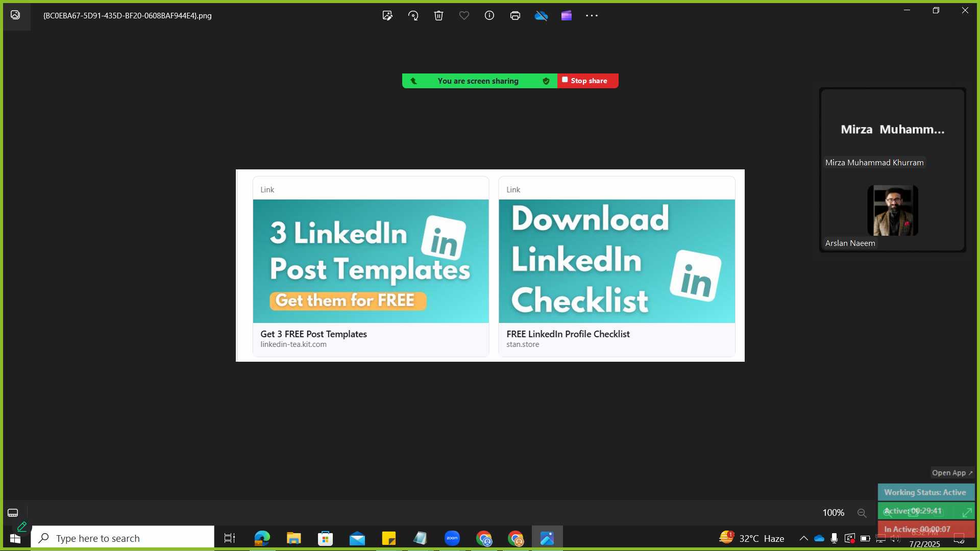This screenshot has width=980, height=551.
Task: Click the microphone icon in system tray
Action: coord(834,538)
